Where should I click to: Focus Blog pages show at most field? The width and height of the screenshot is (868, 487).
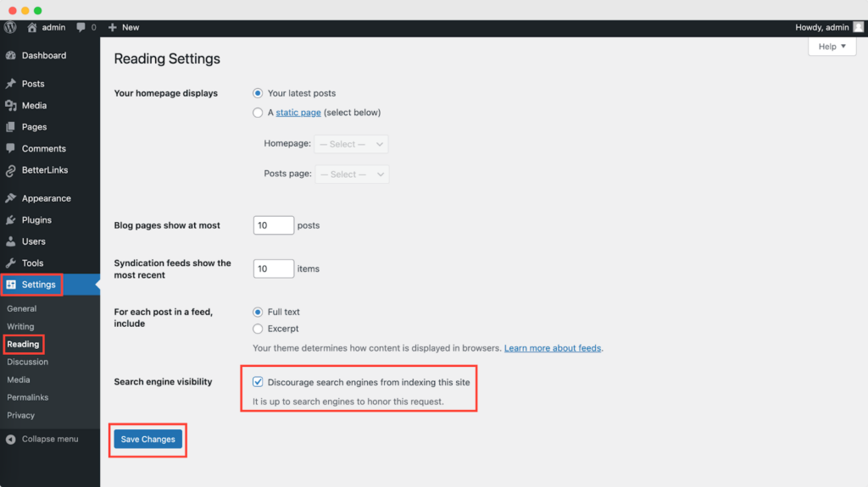point(274,225)
